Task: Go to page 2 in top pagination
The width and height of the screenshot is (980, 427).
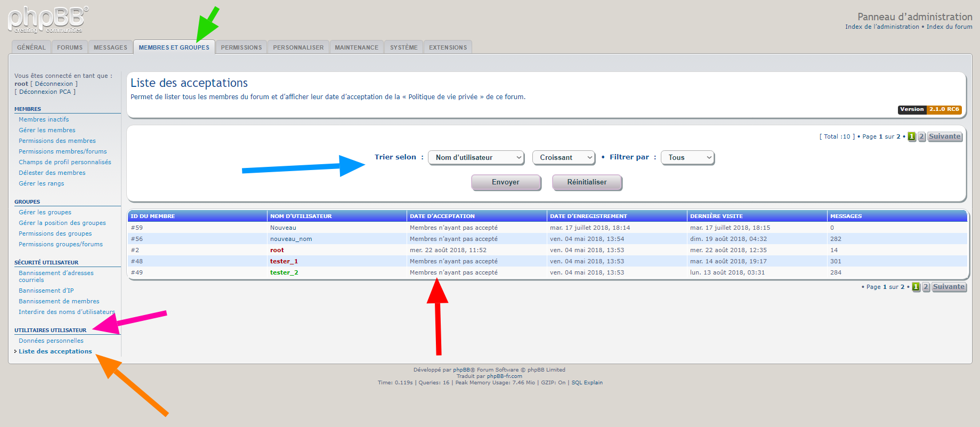Action: [x=921, y=136]
